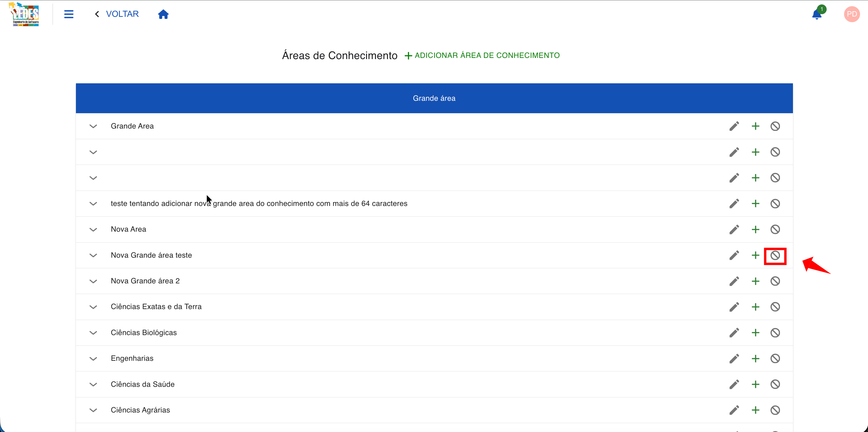Expand the Nova Area row
868x432 pixels.
coord(93,229)
